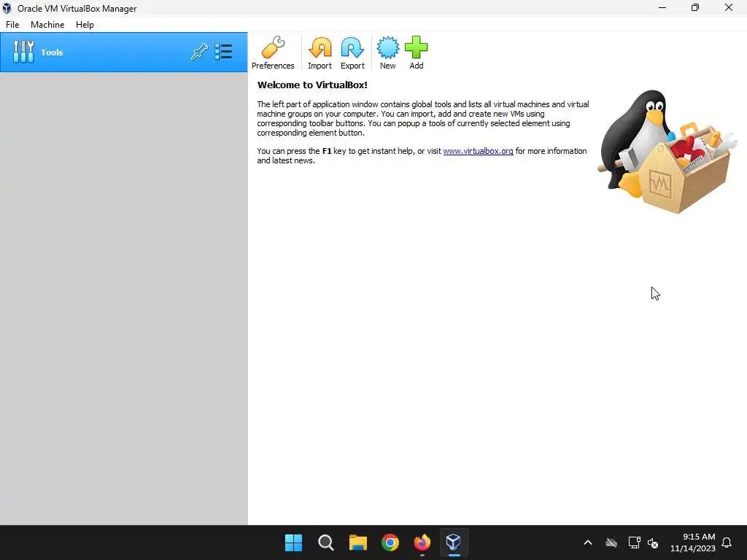Launch File Explorer from taskbar

357,542
